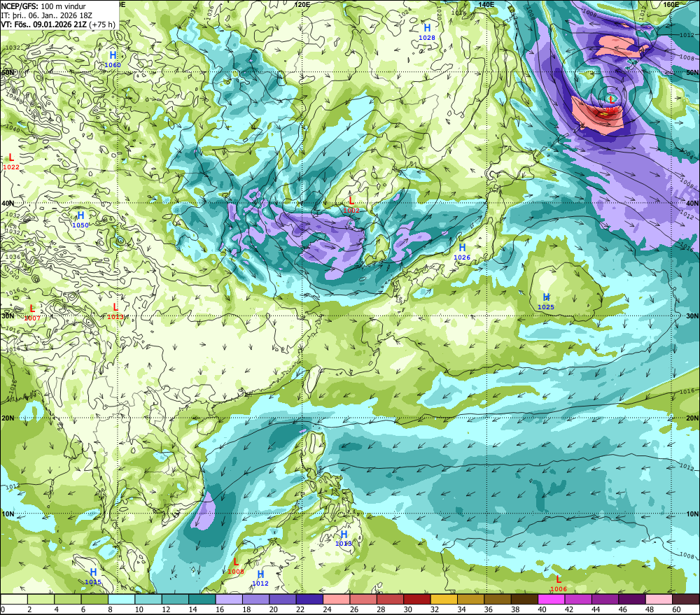The image size is (700, 615).
Task: Select the H 1013 high pressure marker
Action: pos(344,538)
